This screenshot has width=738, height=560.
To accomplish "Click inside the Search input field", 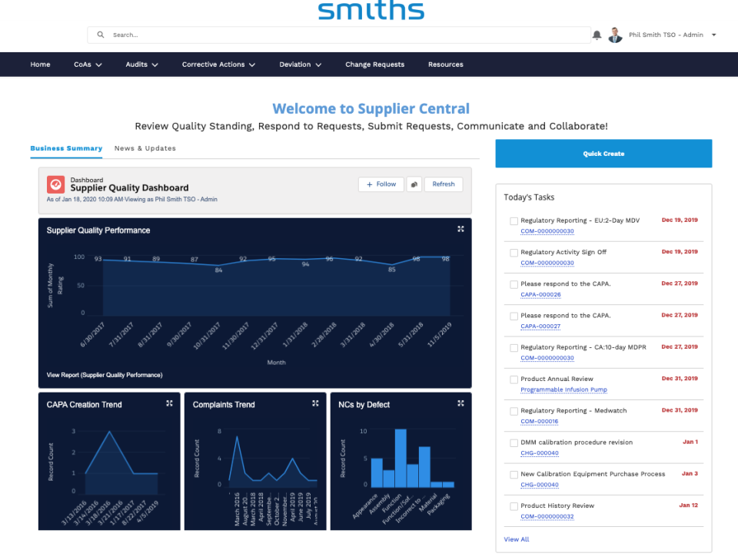I will (339, 35).
